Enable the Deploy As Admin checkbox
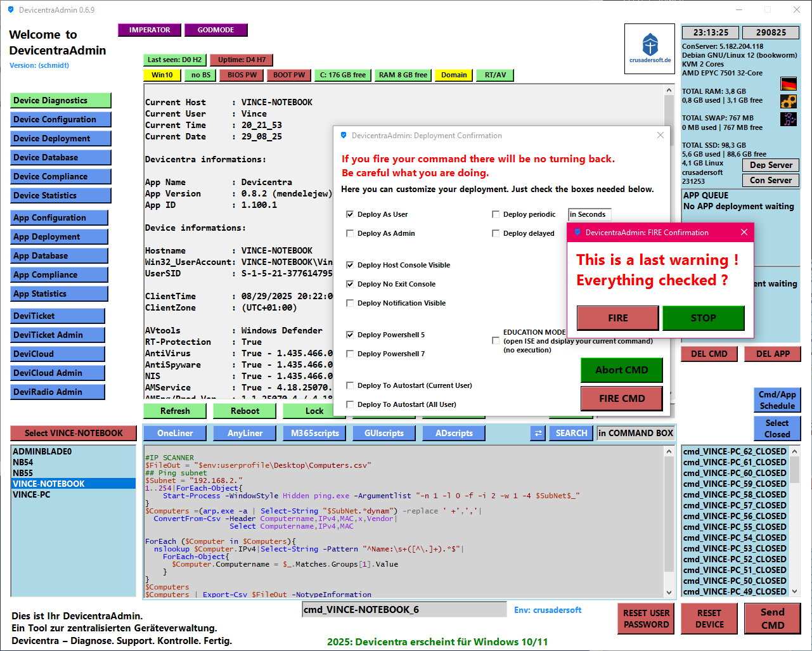812x651 pixels. [x=350, y=233]
